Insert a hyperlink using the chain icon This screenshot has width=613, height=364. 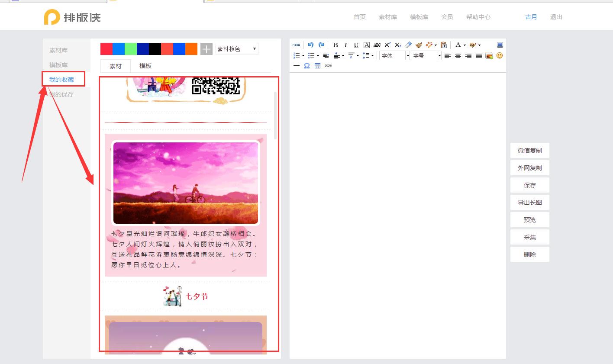point(328,65)
